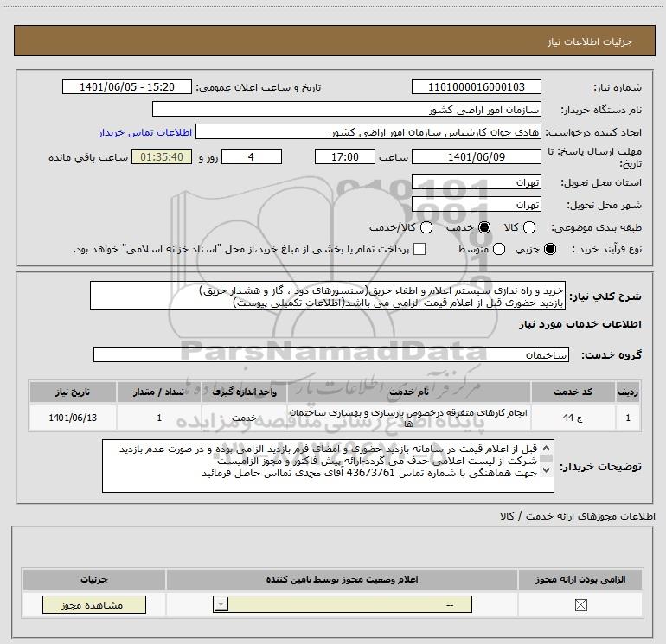This screenshot has height=644, width=666.
Task: Select the کالا/خدمت radio button
Action: coord(426,227)
